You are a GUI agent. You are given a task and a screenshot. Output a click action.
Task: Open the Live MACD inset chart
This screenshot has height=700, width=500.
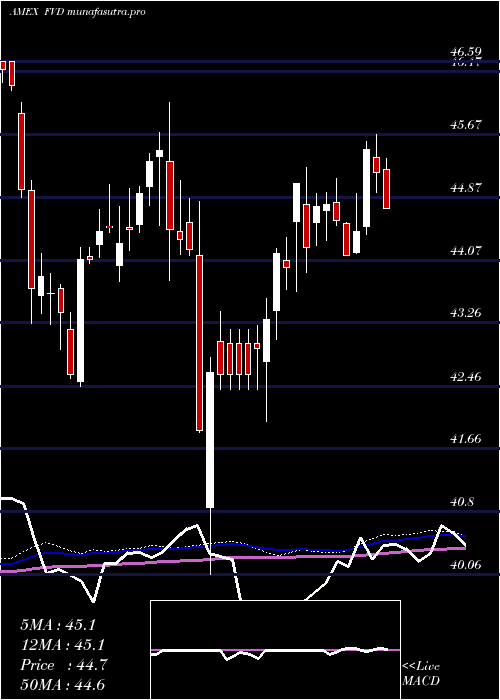pos(275,650)
